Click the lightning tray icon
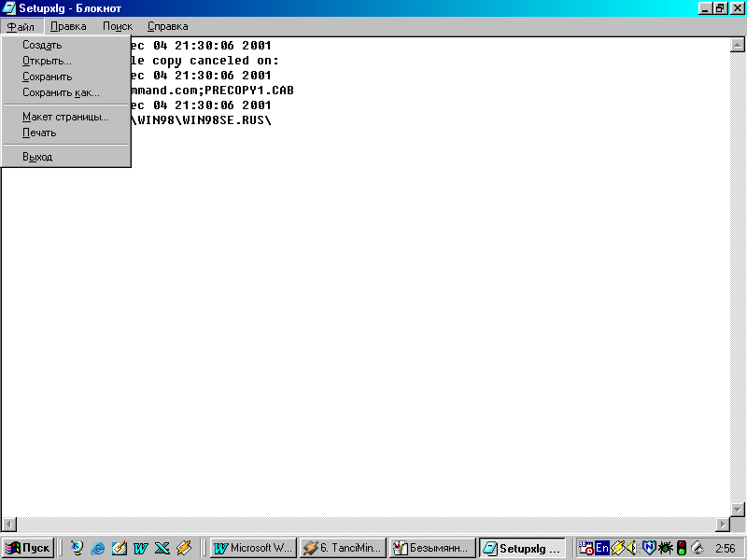This screenshot has height=560, width=747. (x=618, y=548)
